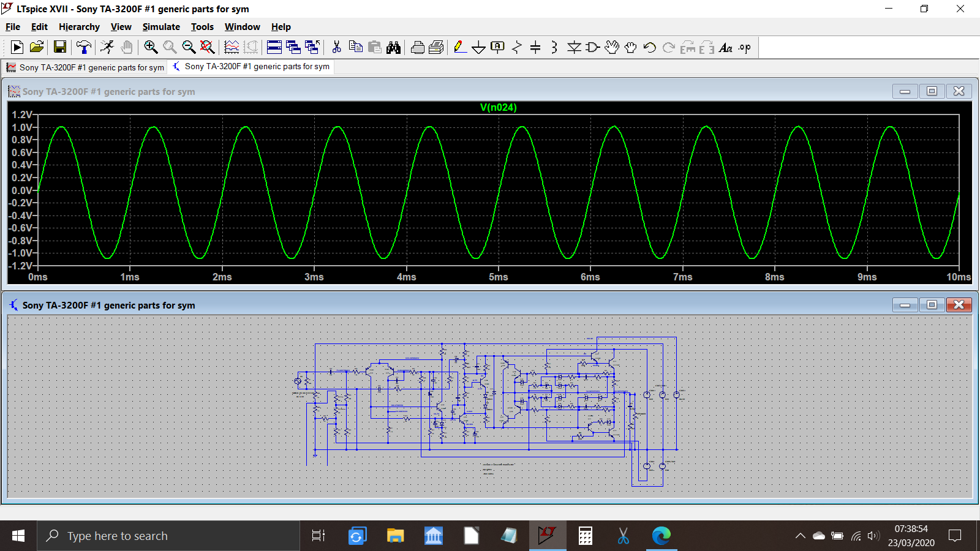Open File Explorer from the taskbar

pyautogui.click(x=395, y=536)
